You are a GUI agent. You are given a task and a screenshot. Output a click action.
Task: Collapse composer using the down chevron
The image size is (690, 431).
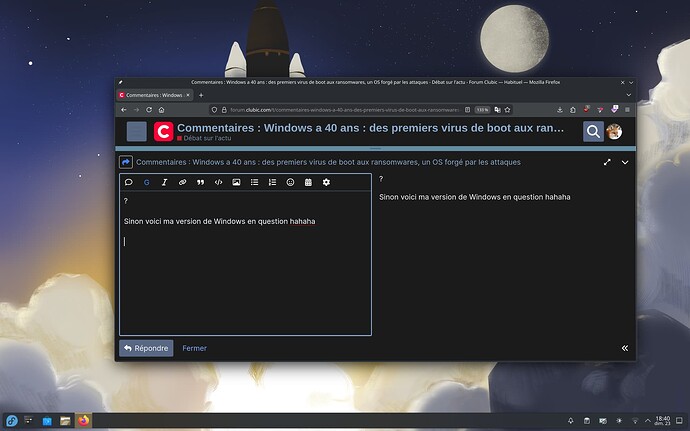tap(625, 161)
